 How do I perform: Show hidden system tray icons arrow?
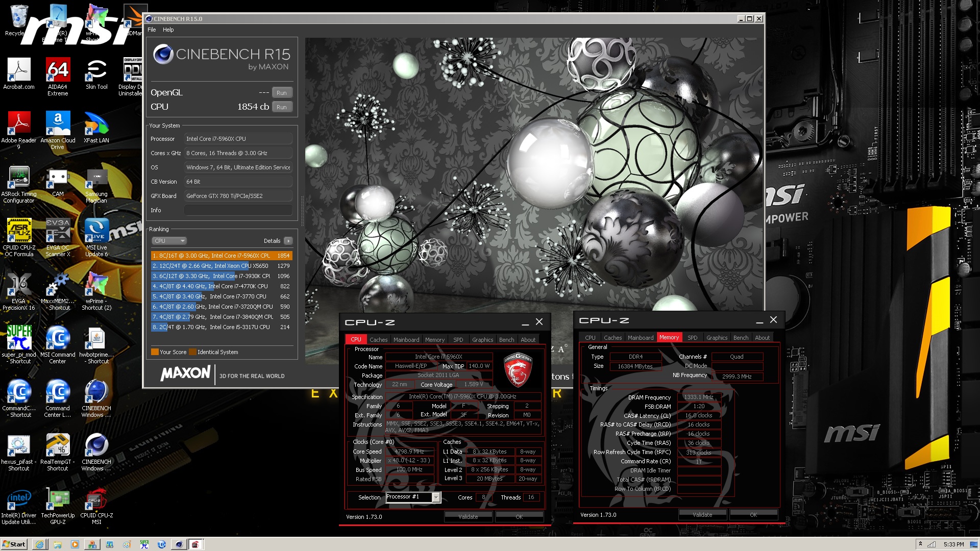tap(920, 544)
